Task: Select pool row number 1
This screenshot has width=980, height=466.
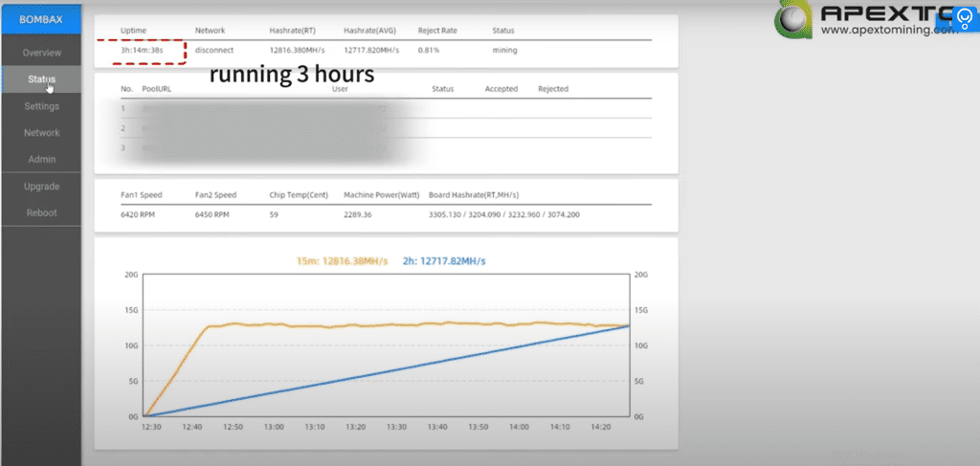Action: point(123,108)
